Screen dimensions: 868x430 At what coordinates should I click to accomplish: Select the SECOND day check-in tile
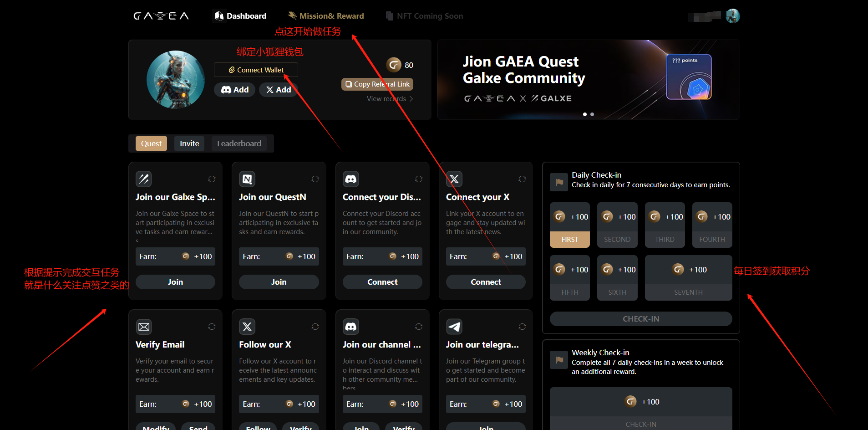coord(617,225)
